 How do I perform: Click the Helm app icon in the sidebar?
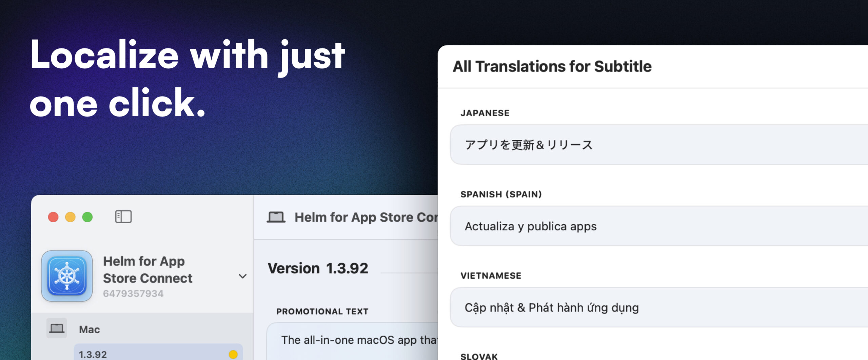point(67,276)
